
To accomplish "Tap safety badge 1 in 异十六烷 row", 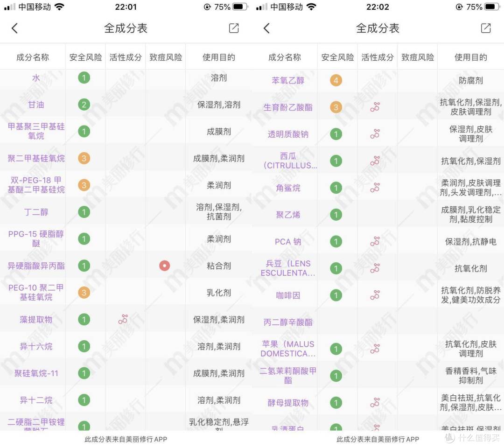I will click(84, 346).
